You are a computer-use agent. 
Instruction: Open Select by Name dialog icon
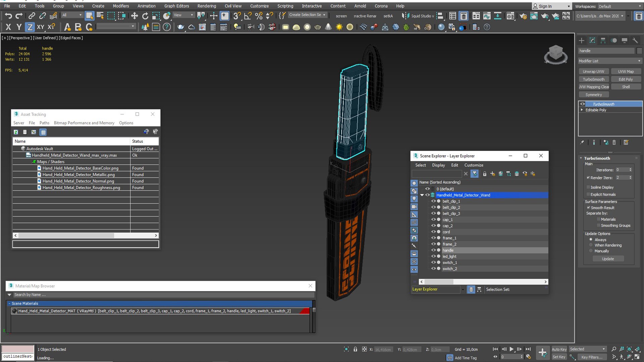(100, 16)
